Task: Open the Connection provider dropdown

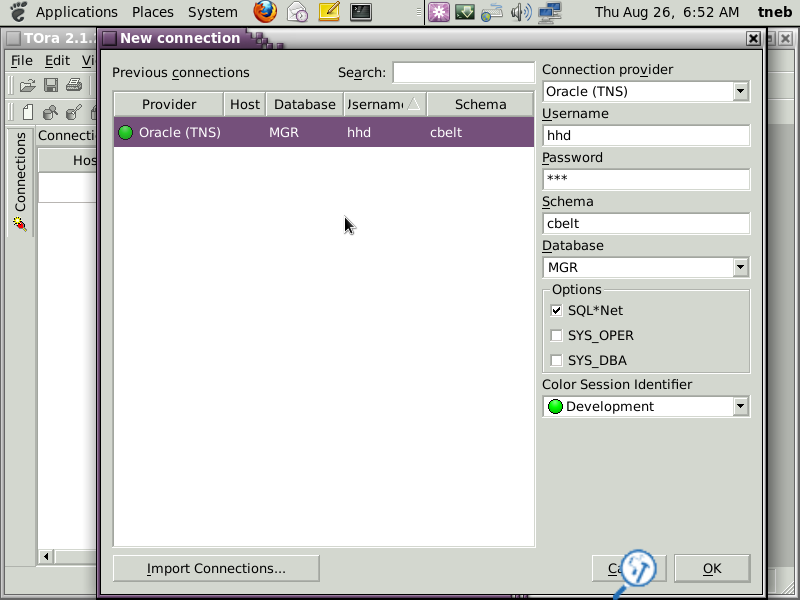Action: pos(740,90)
